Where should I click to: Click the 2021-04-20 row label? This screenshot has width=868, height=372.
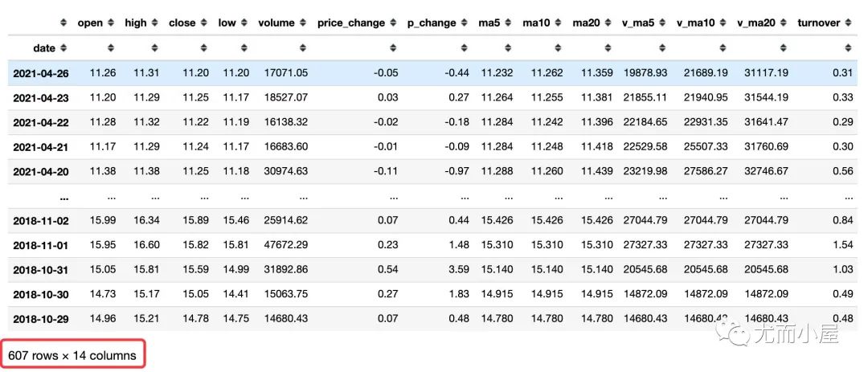tap(40, 171)
